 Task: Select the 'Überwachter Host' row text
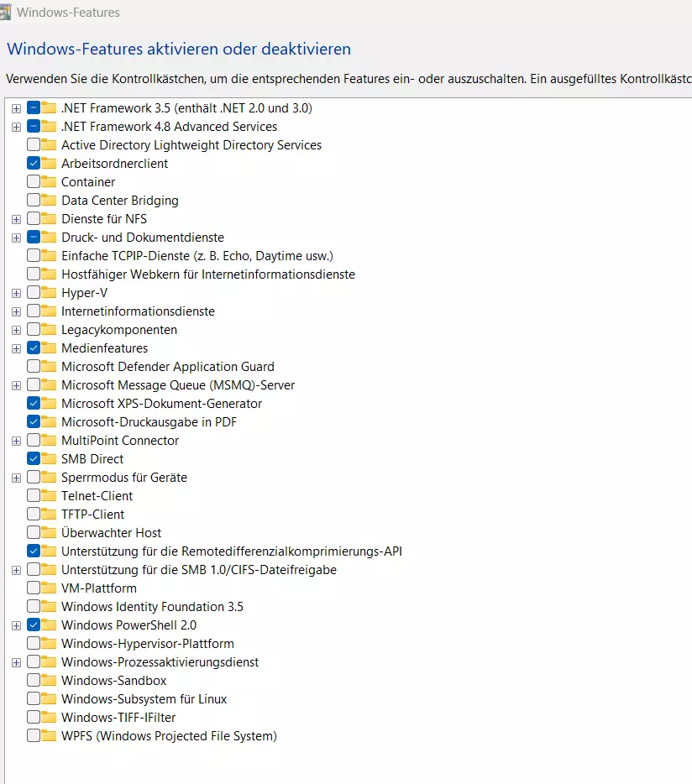coord(111,533)
